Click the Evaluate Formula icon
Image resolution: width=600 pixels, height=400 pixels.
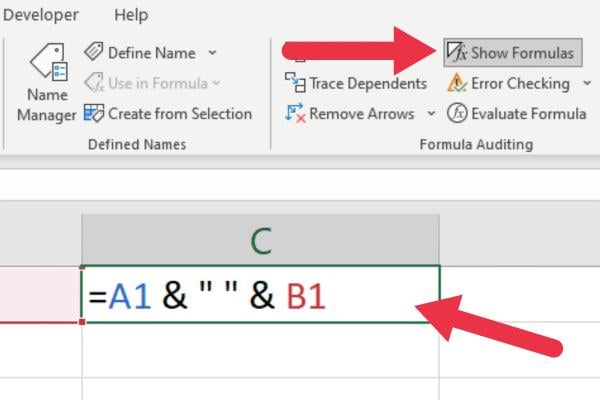tap(457, 113)
